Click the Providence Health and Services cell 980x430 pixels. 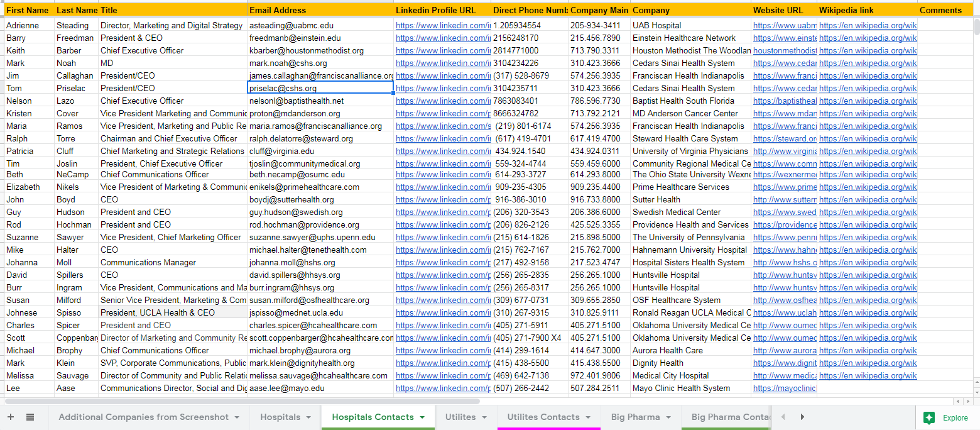691,224
